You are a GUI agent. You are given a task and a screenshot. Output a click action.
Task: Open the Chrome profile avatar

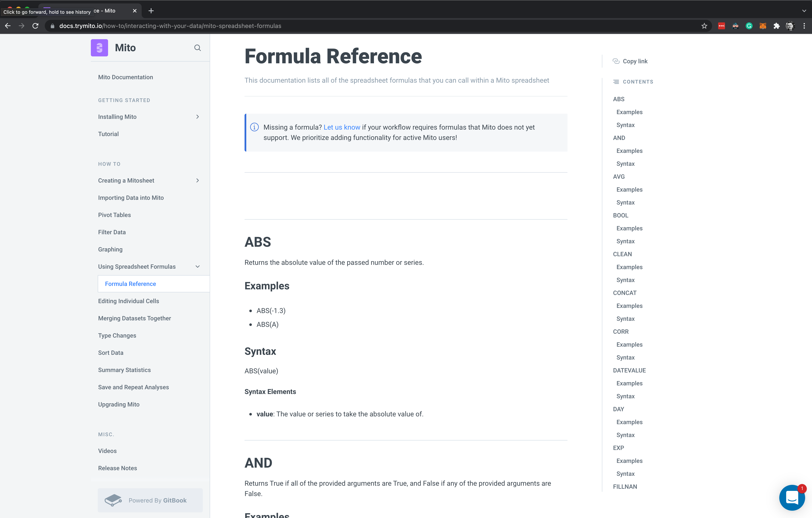tap(790, 26)
